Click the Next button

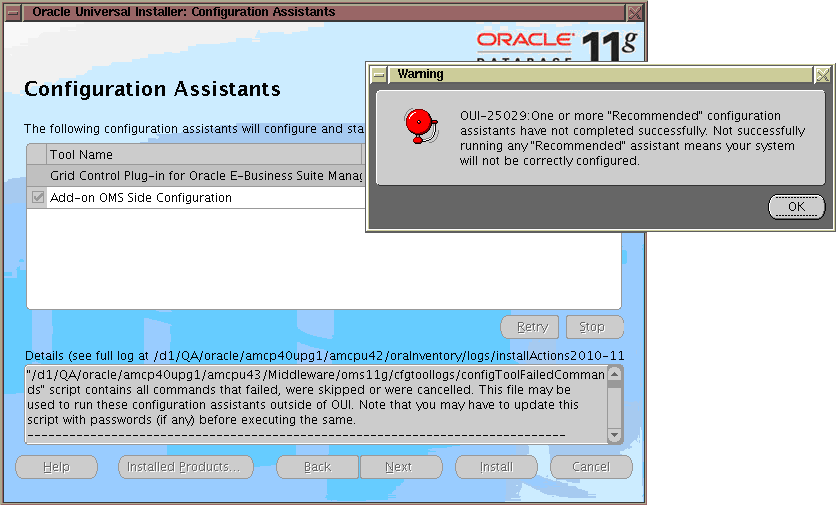click(x=401, y=467)
